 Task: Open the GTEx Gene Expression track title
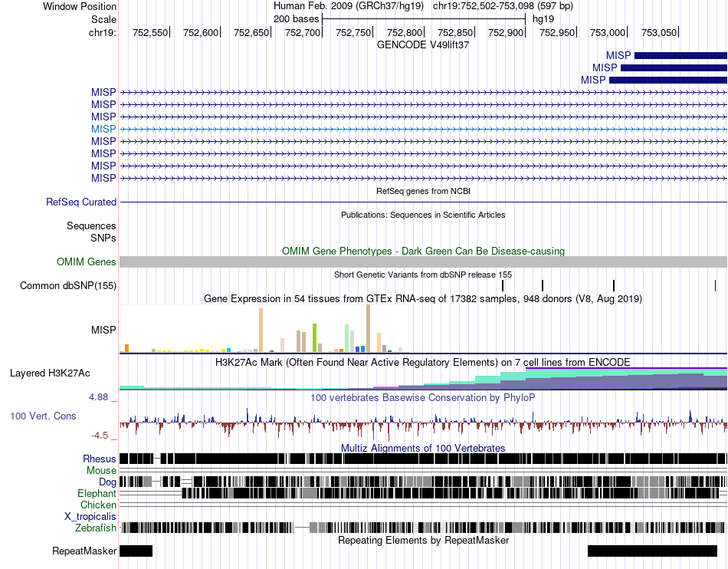click(x=423, y=298)
